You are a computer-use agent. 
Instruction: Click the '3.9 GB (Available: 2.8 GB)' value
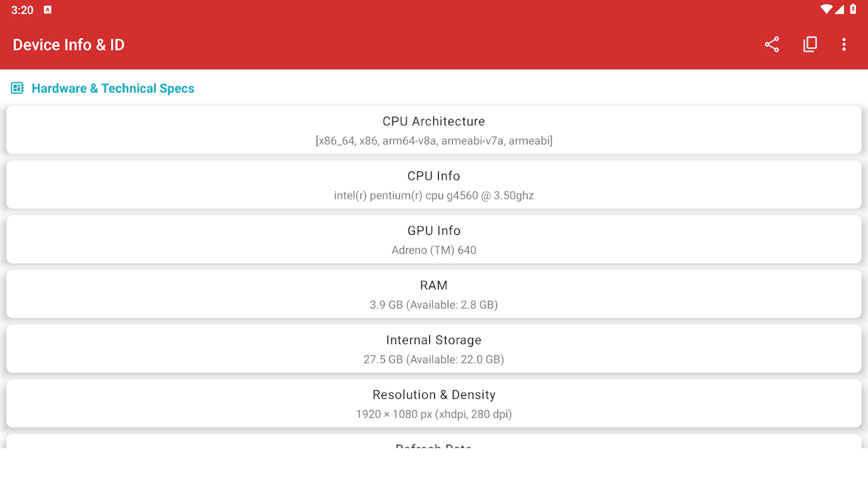433,304
